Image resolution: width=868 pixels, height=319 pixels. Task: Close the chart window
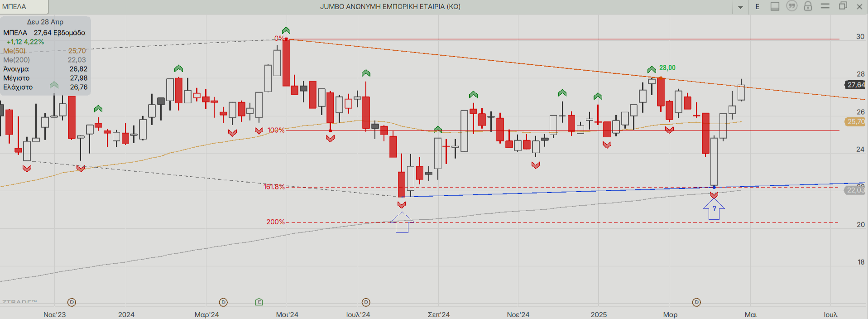click(859, 6)
